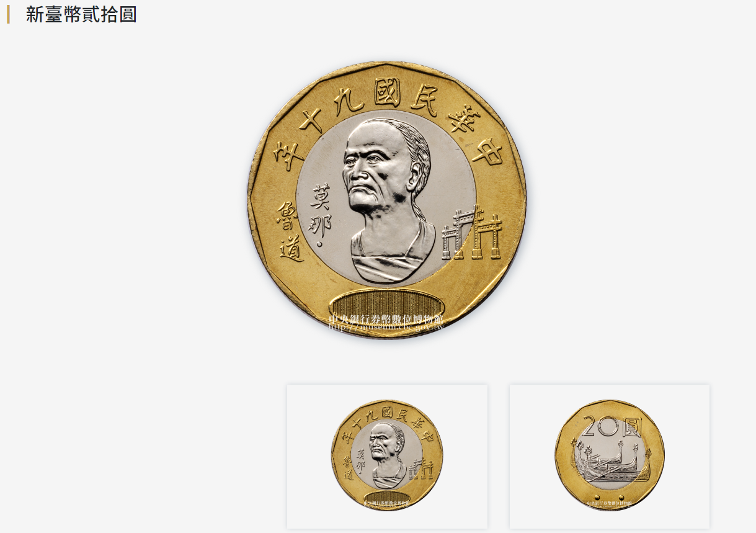Click the museum watermark URL under large coin
756x533 pixels.
coord(386,327)
